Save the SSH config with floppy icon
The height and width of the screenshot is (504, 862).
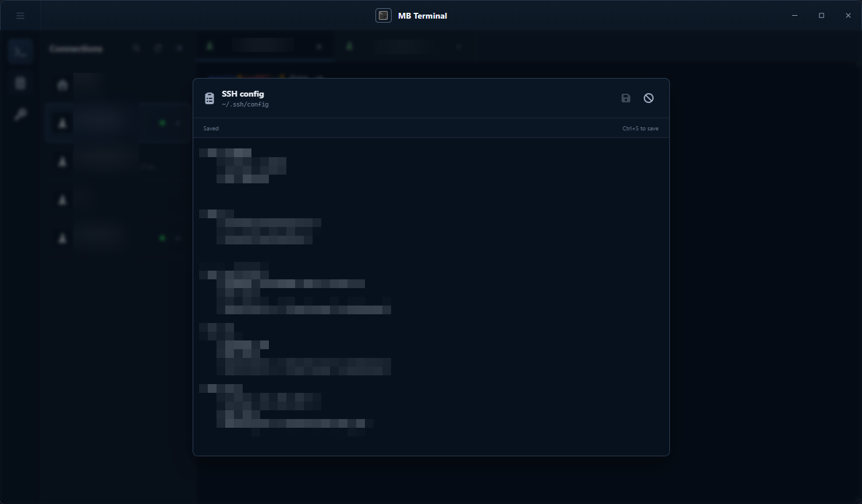(626, 98)
